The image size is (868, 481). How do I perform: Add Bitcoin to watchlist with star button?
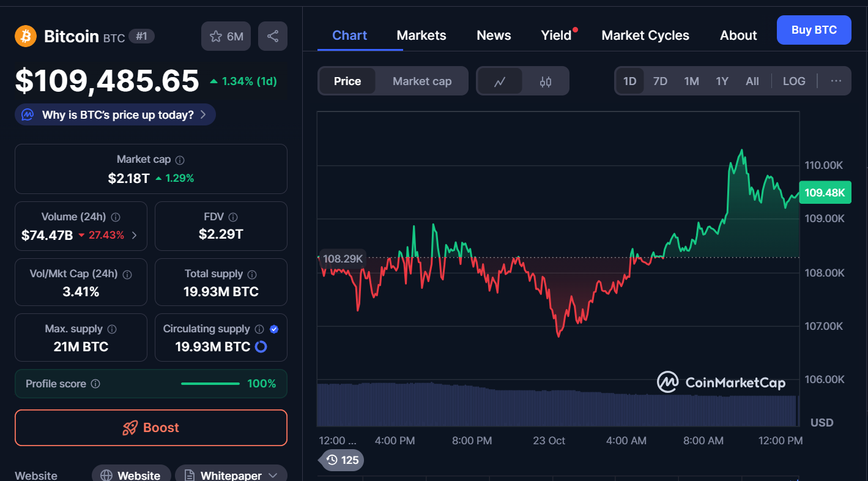[x=226, y=36]
